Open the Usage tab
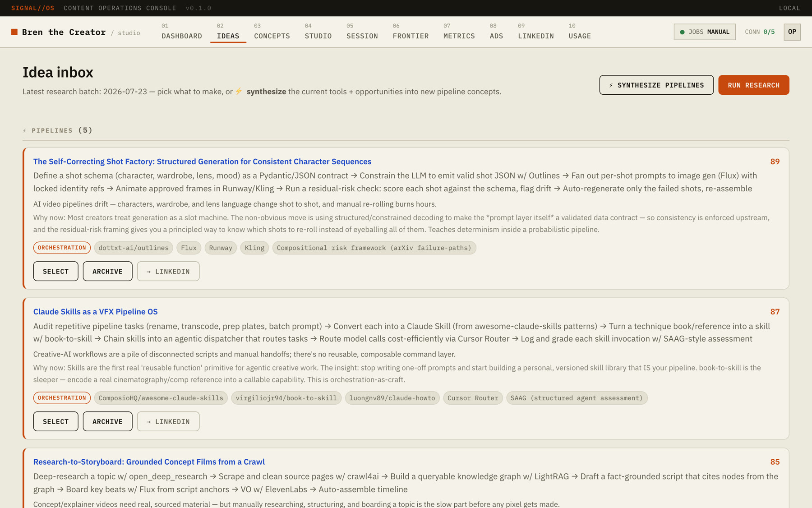The width and height of the screenshot is (812, 508). (580, 32)
